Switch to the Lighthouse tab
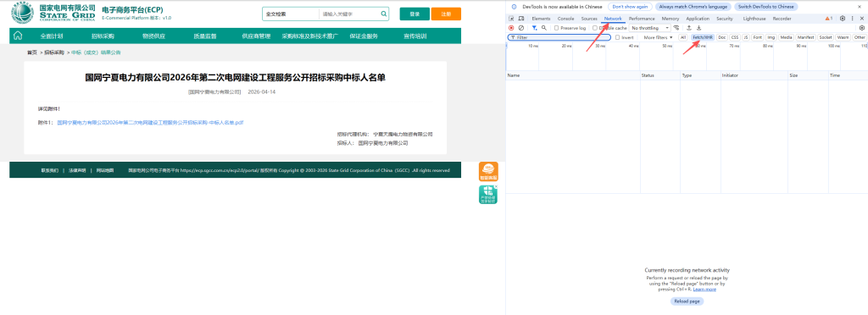 pyautogui.click(x=754, y=19)
